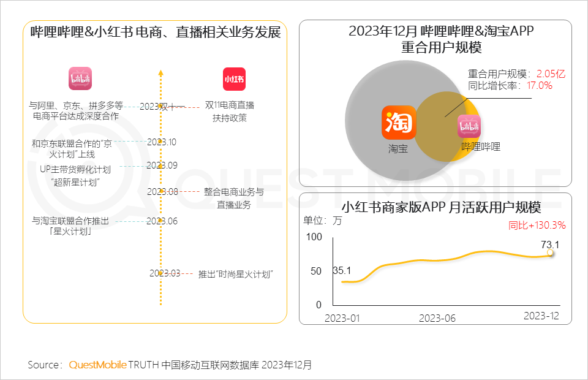Click the 35.1 starting value label
The width and height of the screenshot is (588, 380).
342,270
